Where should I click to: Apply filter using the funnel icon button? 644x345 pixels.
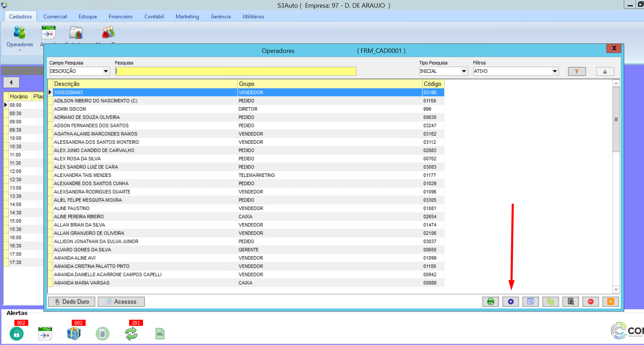click(577, 71)
